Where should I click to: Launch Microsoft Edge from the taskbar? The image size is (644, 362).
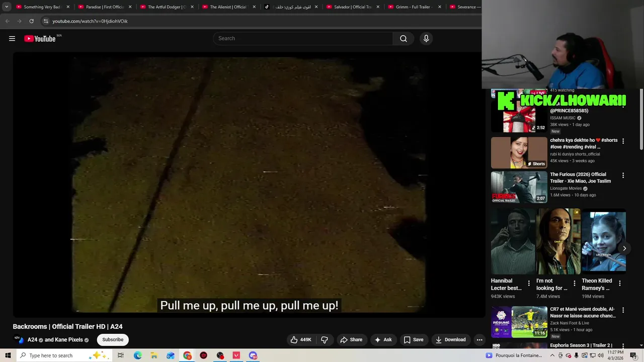click(137, 355)
